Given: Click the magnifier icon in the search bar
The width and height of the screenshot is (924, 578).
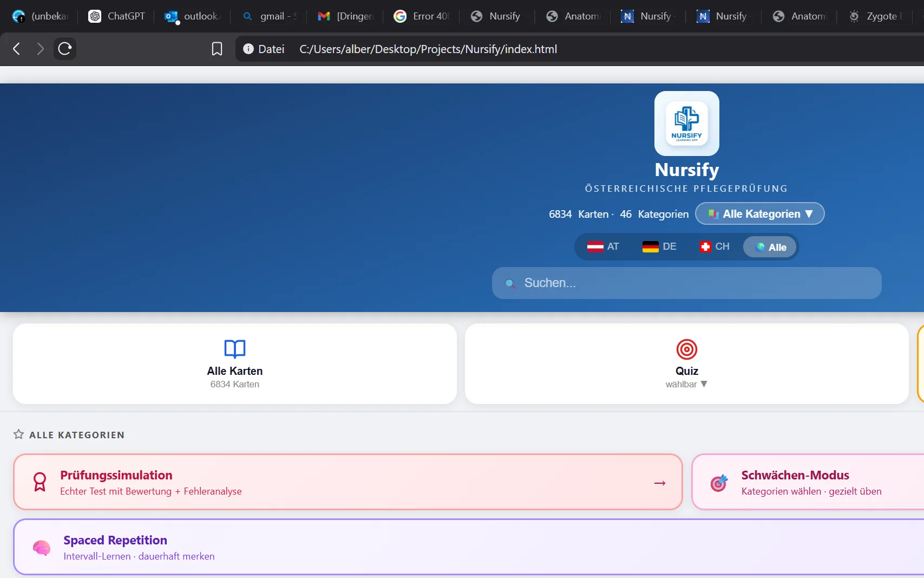Looking at the screenshot, I should pos(510,283).
